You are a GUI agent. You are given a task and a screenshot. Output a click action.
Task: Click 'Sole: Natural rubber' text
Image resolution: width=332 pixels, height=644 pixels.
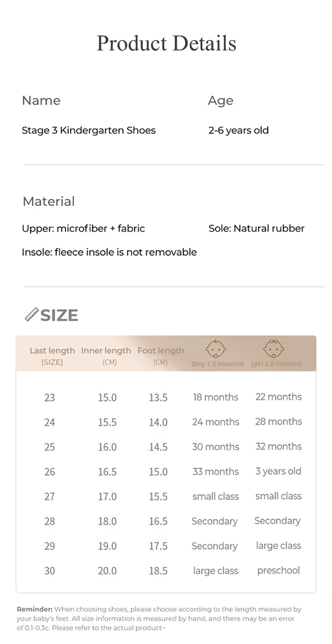pos(256,229)
